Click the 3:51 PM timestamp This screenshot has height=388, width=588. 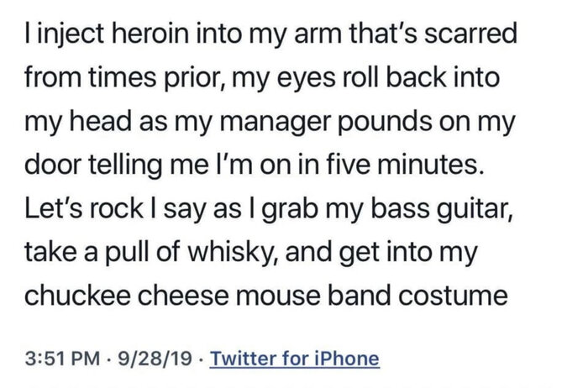click(x=63, y=359)
